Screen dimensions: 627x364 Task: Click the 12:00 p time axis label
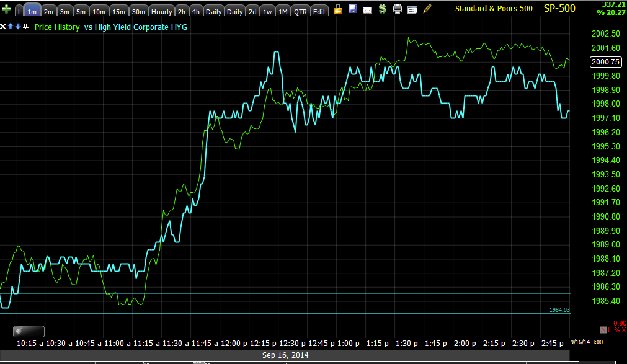[234, 343]
